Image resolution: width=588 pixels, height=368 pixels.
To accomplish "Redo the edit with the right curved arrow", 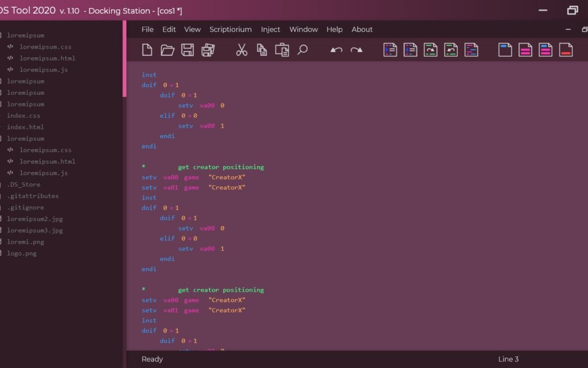I will [x=356, y=50].
